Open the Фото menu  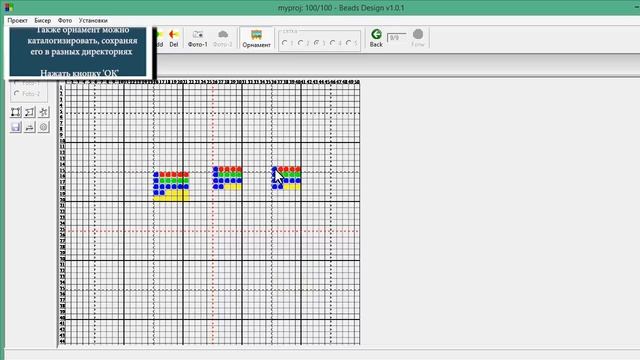click(x=64, y=20)
